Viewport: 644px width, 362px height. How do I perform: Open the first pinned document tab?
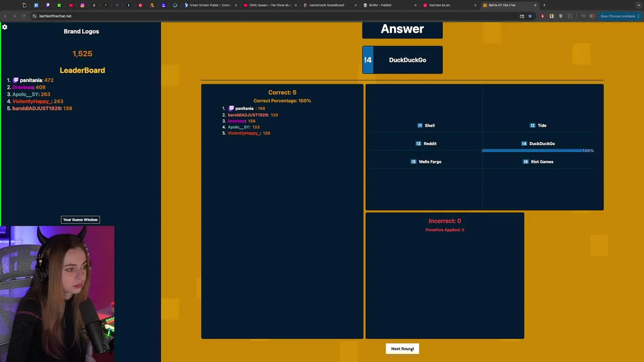point(25,5)
